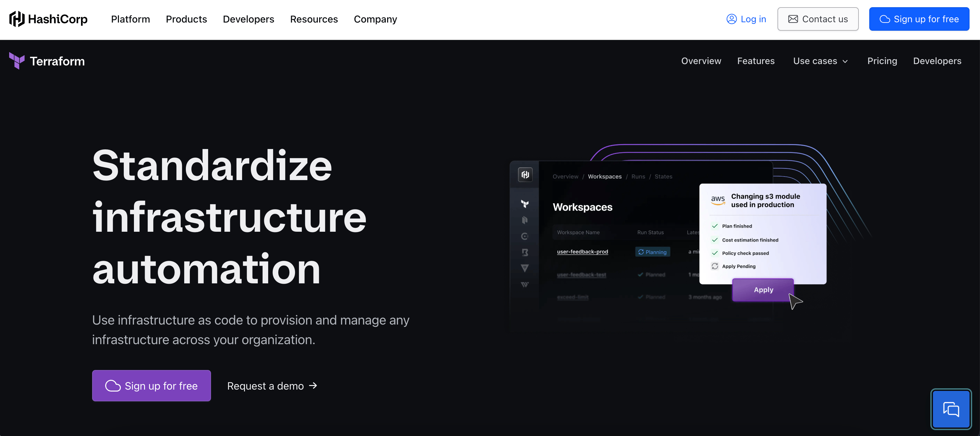Click the envelope icon in Contact us
Image resolution: width=980 pixels, height=436 pixels.
tap(793, 19)
